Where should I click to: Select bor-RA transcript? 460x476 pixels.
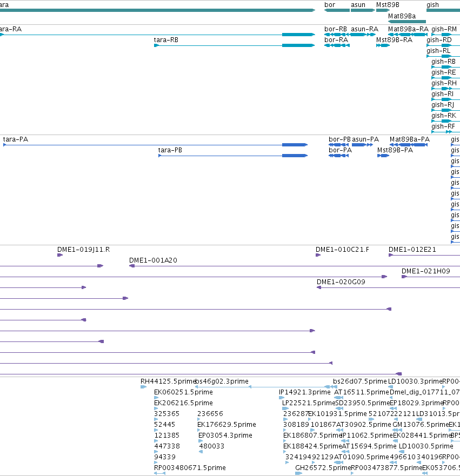tap(337, 45)
